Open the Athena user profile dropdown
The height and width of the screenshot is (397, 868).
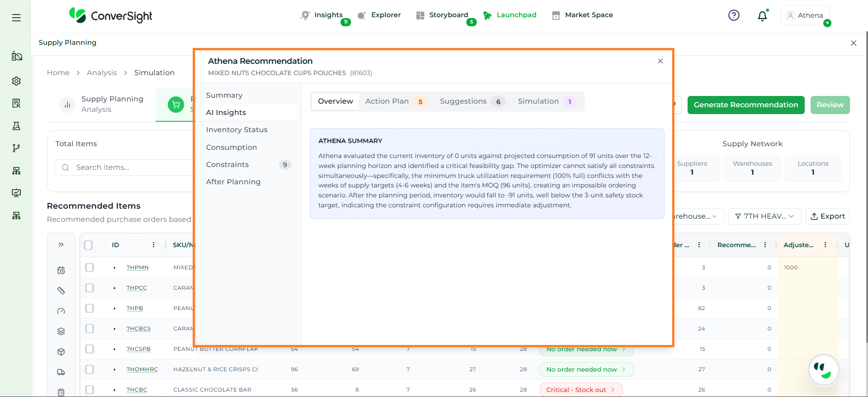tap(805, 15)
